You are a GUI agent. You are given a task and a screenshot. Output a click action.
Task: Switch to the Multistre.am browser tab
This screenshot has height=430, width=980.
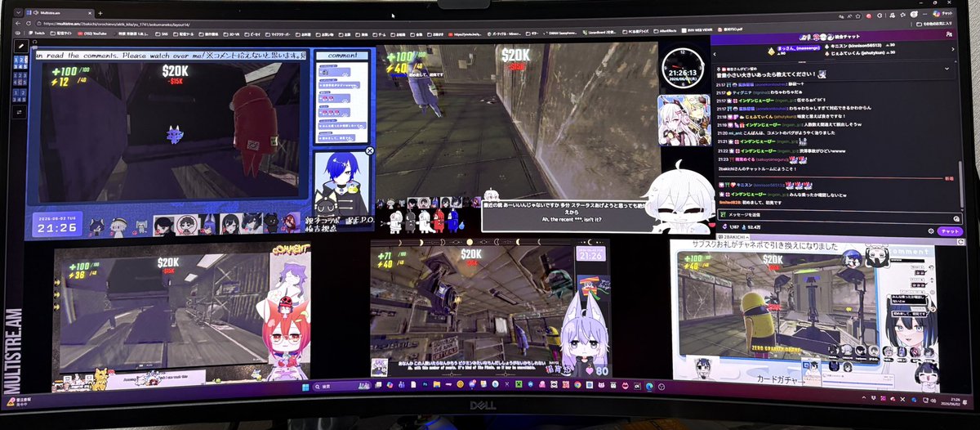point(60,13)
